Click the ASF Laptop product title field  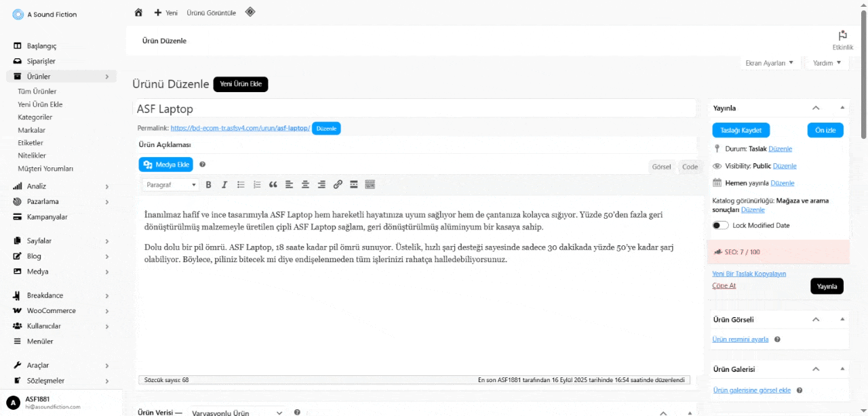coord(414,108)
